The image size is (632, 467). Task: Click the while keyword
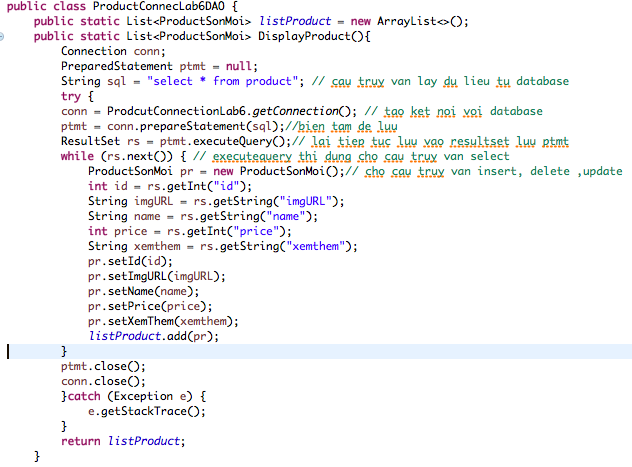(77, 156)
